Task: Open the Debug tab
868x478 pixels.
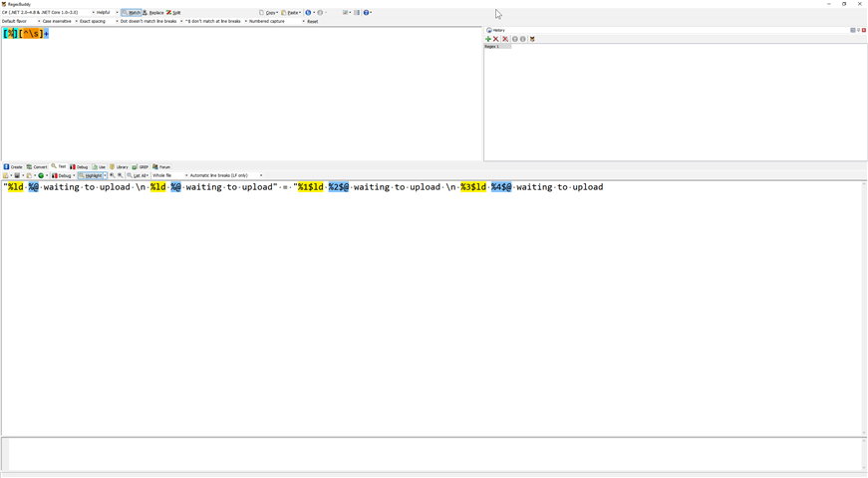Action: point(79,166)
